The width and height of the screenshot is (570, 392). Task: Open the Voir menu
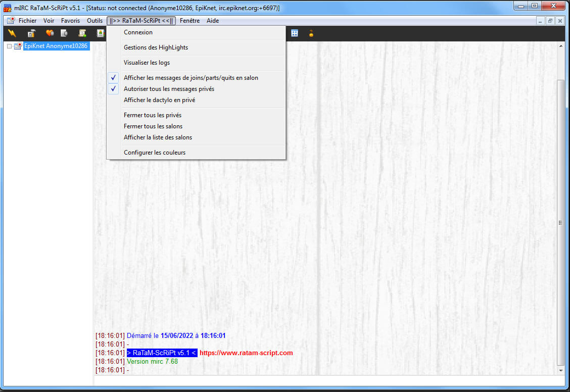[x=49, y=21]
